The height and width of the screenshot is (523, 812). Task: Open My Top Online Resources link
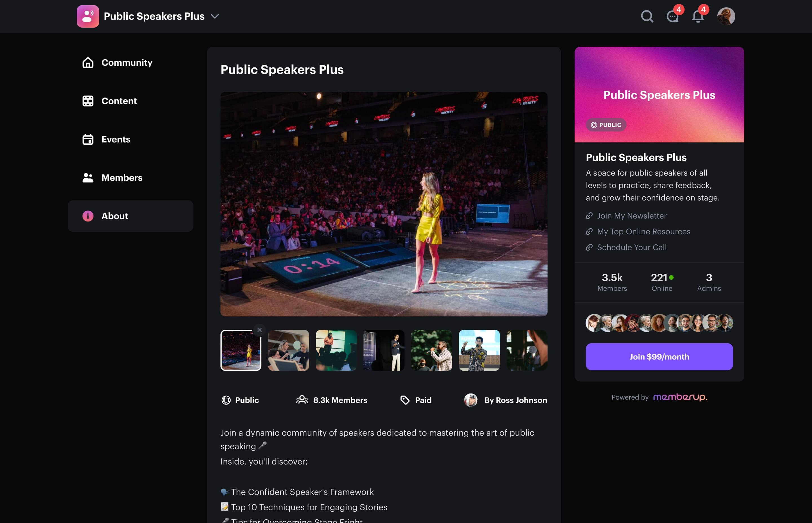pyautogui.click(x=643, y=232)
